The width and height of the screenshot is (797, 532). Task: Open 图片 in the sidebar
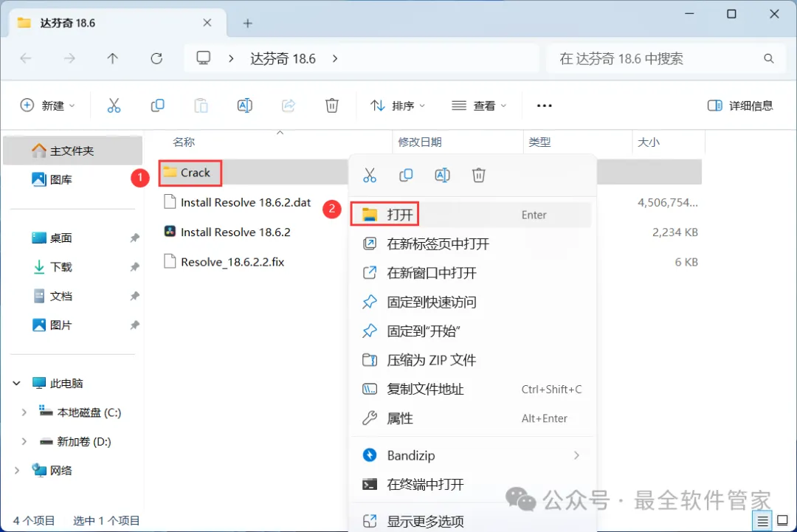[x=72, y=325]
